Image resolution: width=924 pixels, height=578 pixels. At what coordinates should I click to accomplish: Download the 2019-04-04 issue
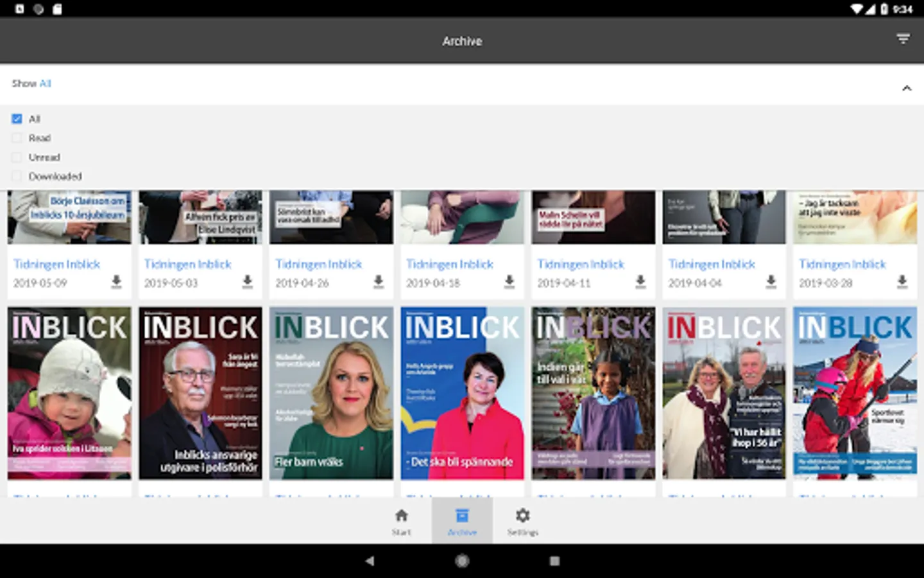pyautogui.click(x=771, y=281)
